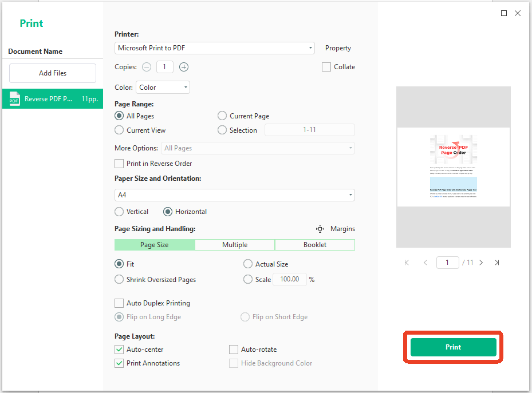Click the document preview thumbnail
Viewport: 532px width, 393px height.
(454, 167)
